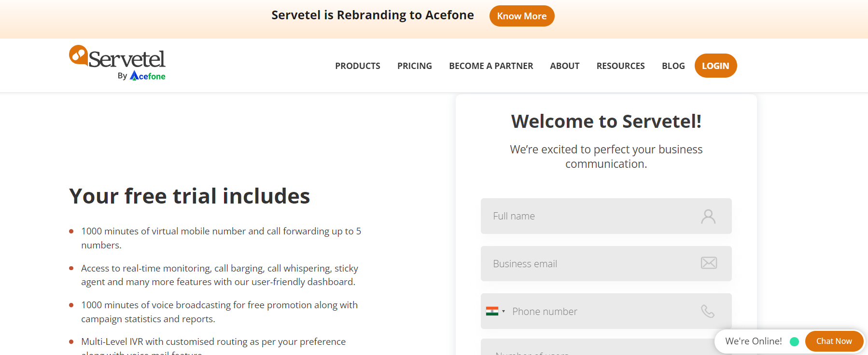The width and height of the screenshot is (868, 355).
Task: Visit the BLOG link
Action: pos(673,66)
